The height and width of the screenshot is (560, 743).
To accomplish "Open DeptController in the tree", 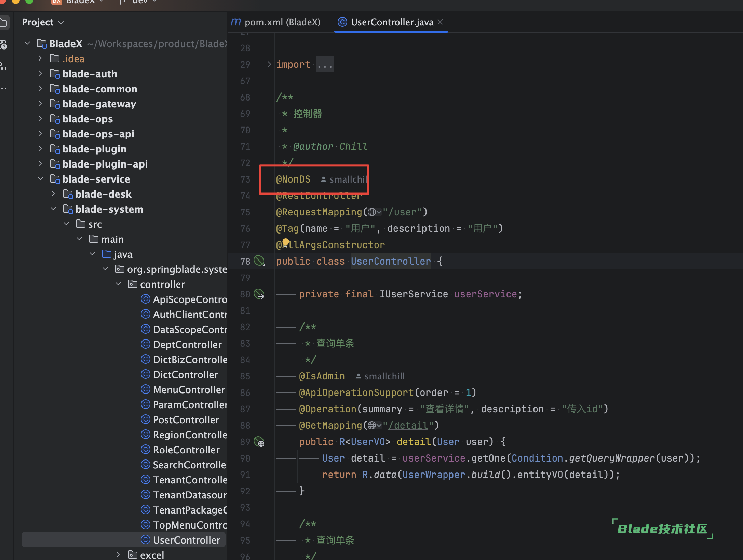I will 181,345.
